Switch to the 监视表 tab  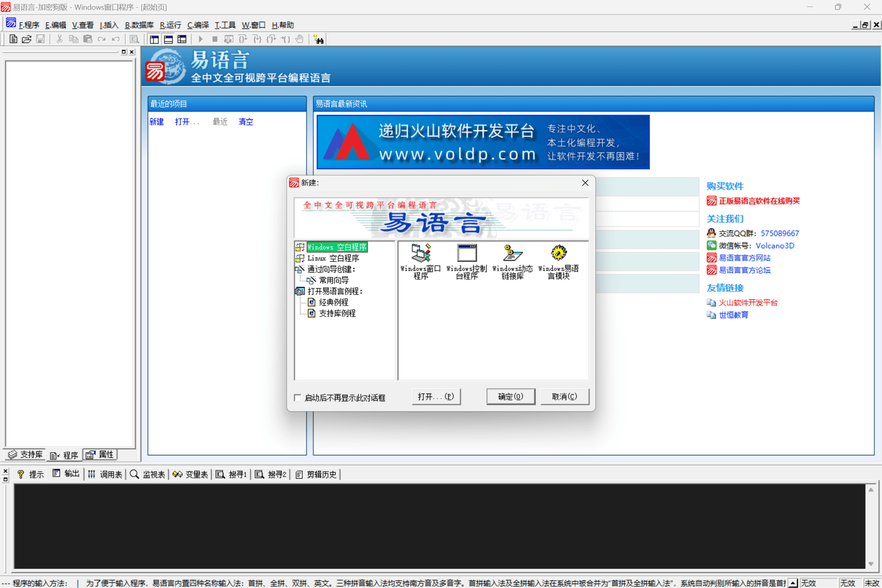(x=148, y=474)
